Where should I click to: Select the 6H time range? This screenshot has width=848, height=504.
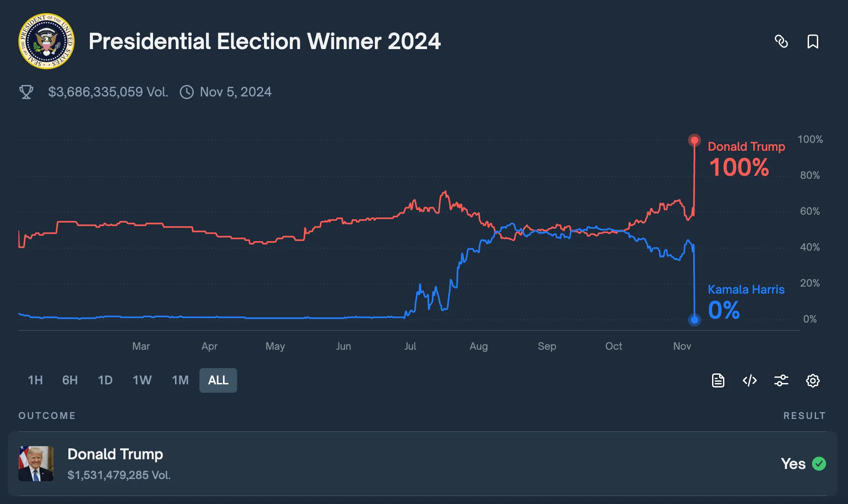tap(70, 380)
